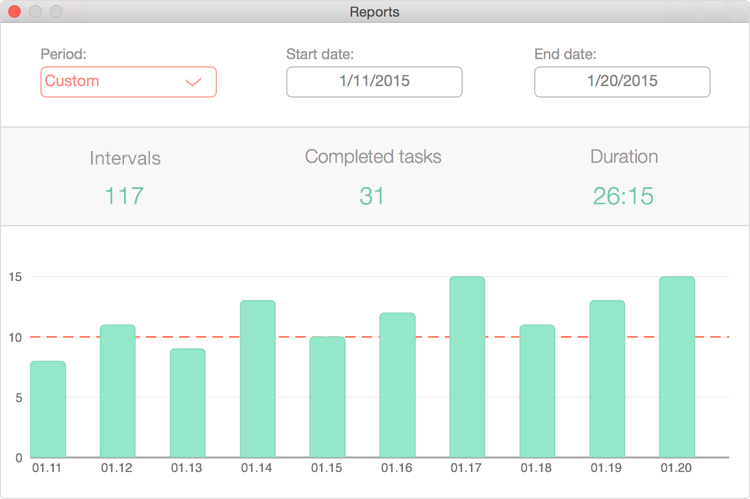The height and width of the screenshot is (499, 750).
Task: Open the Period dropdown showing Custom
Action: pyautogui.click(x=128, y=82)
